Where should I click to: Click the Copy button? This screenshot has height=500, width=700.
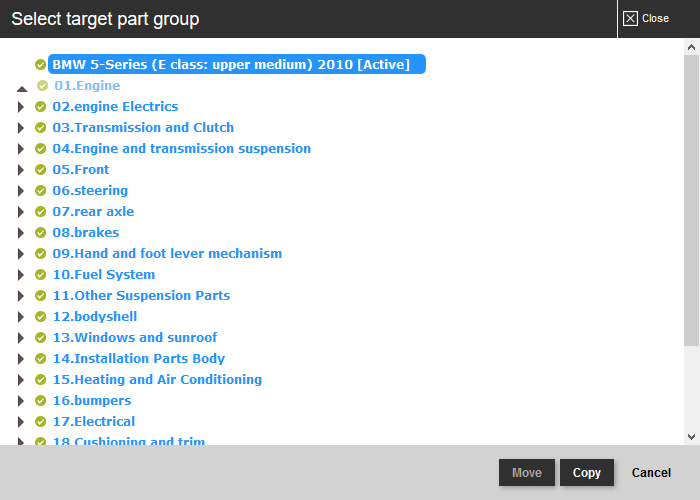pyautogui.click(x=587, y=472)
